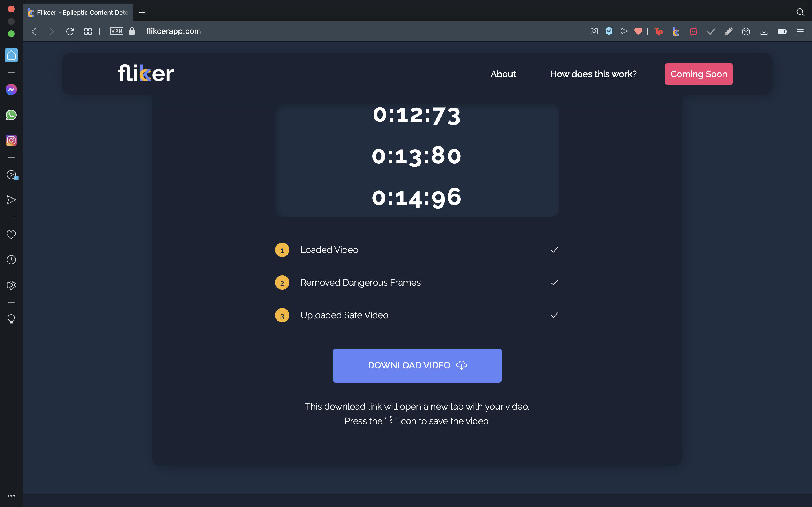Open sidebar history clock icon
The image size is (812, 507).
click(x=11, y=260)
